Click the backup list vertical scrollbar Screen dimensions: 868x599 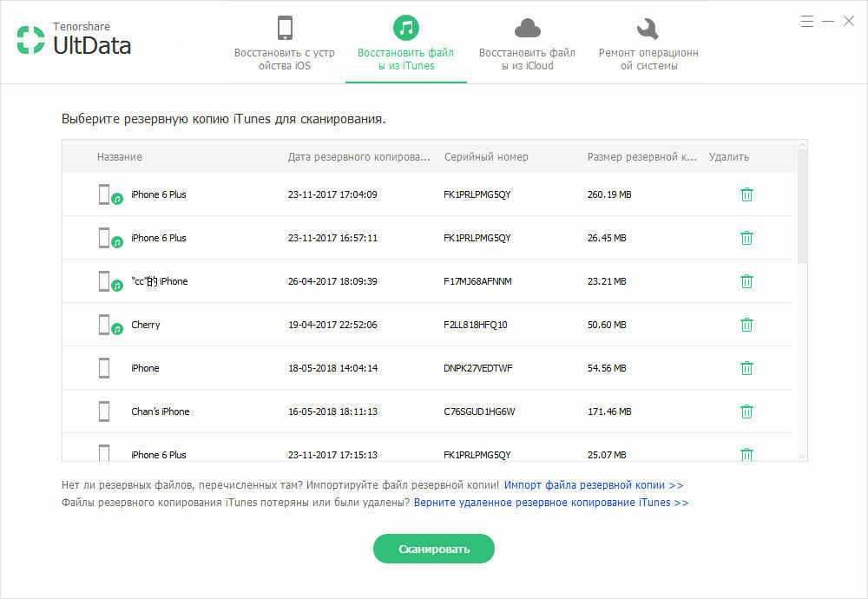[x=802, y=208]
